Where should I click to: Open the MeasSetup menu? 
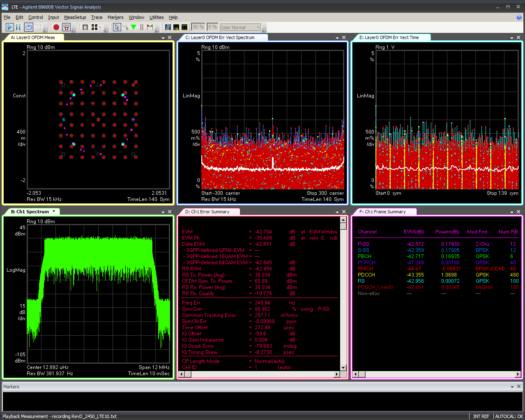pyautogui.click(x=75, y=17)
